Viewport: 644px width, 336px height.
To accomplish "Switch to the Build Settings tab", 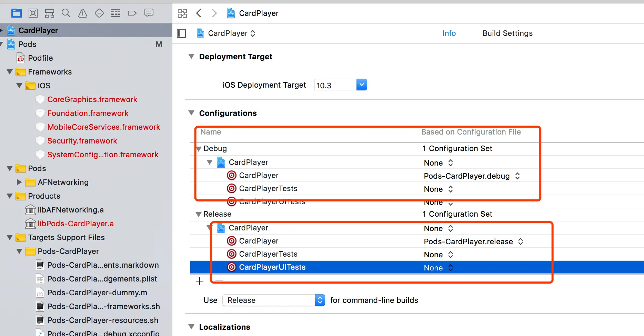I will tap(507, 33).
